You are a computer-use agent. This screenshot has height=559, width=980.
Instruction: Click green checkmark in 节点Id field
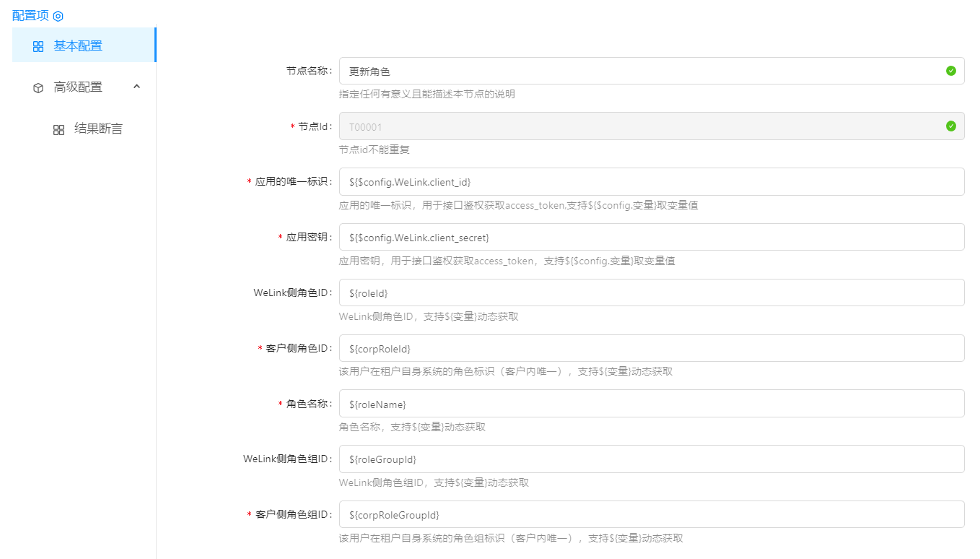point(950,126)
